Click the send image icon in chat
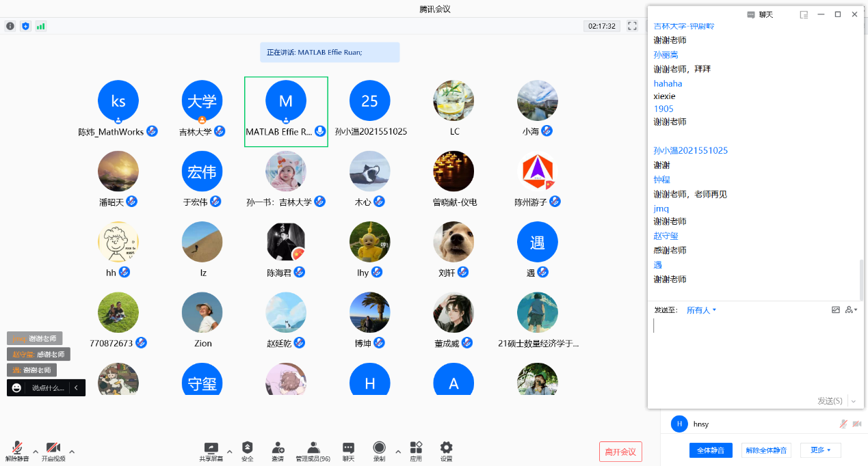The width and height of the screenshot is (868, 466). tap(835, 310)
